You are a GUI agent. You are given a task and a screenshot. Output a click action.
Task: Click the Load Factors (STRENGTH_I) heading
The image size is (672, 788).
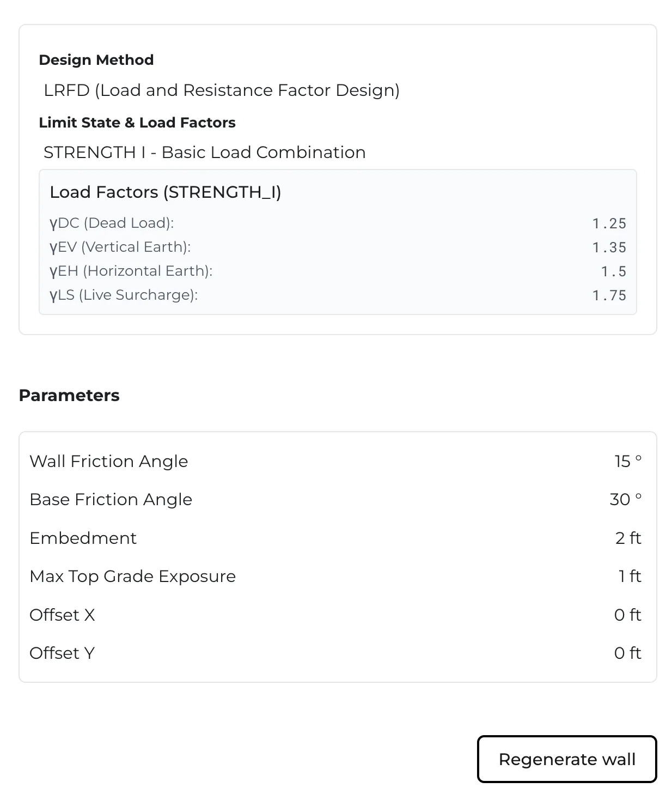click(x=166, y=192)
